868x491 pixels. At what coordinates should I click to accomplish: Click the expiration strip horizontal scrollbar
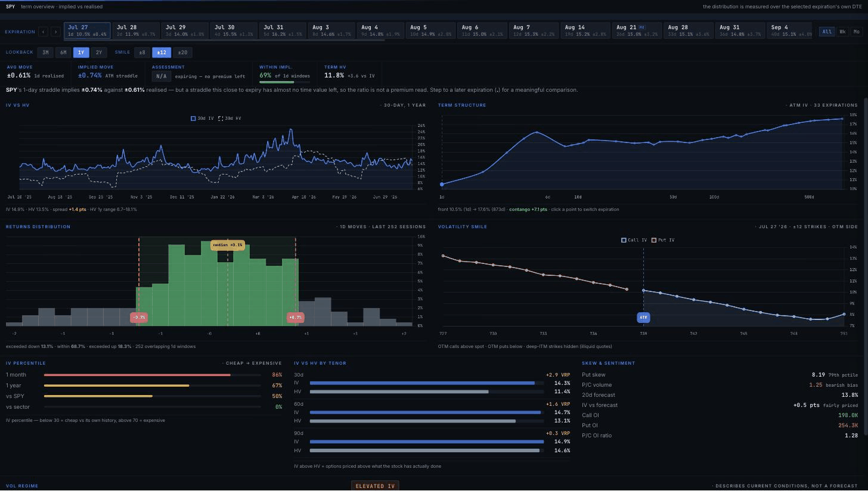224,41
